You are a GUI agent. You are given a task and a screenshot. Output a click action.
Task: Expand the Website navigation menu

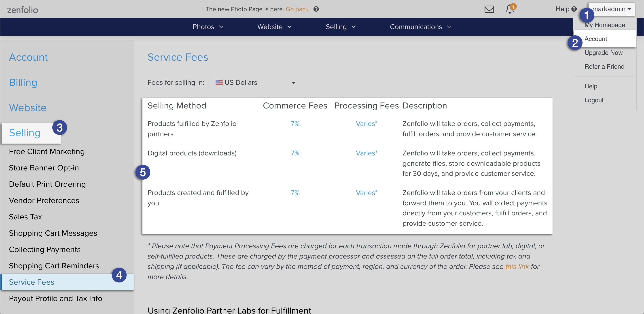[x=275, y=27]
